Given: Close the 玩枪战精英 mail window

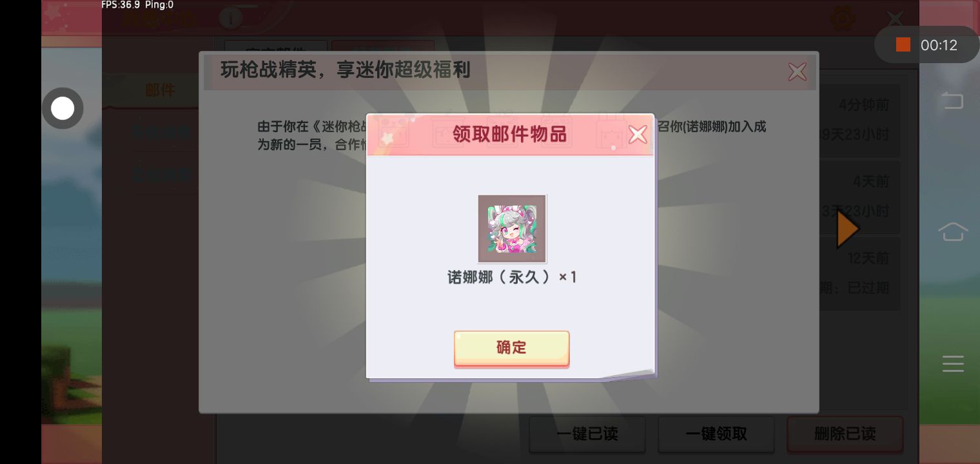Looking at the screenshot, I should click(x=798, y=72).
